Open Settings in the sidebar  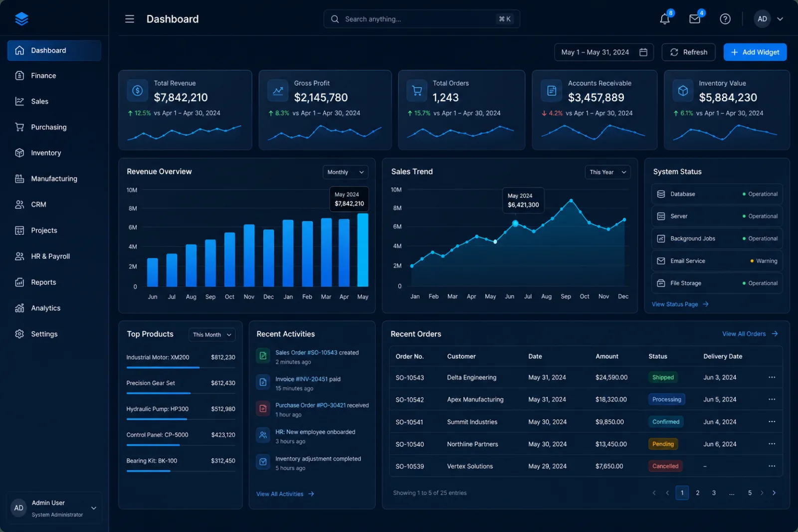[54, 334]
